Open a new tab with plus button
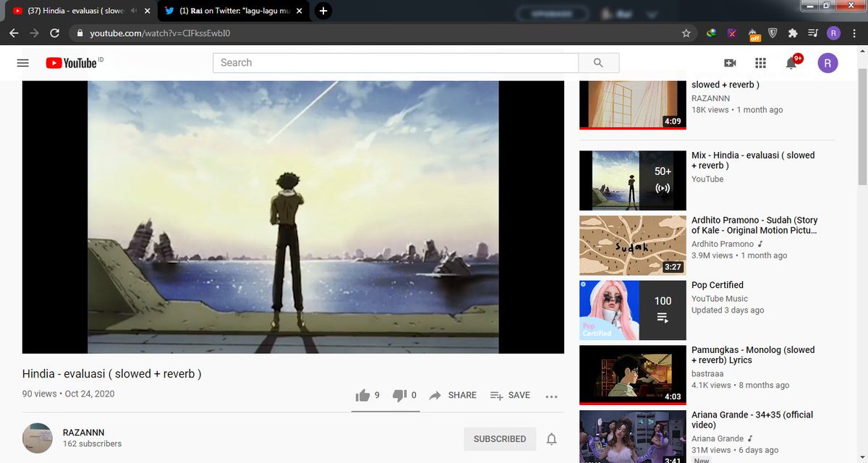The image size is (868, 463). pos(323,11)
